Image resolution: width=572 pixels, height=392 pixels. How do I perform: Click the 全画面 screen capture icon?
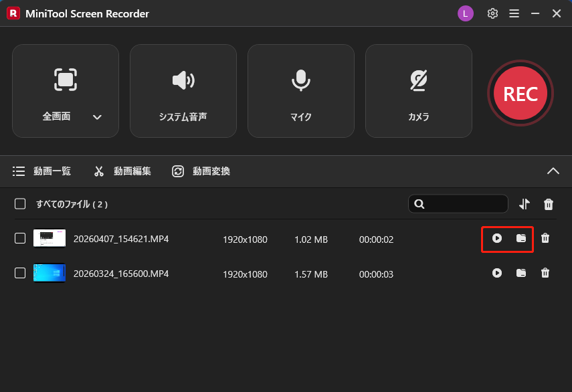[65, 79]
